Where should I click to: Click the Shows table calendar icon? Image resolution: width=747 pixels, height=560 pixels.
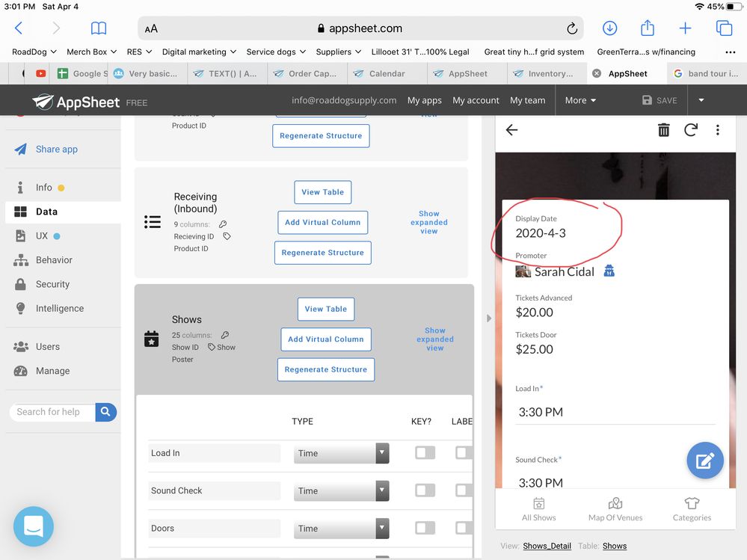[x=152, y=339]
